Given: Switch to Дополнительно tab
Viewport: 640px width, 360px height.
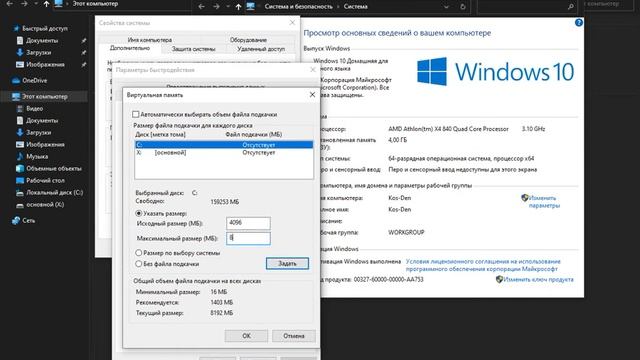Looking at the screenshot, I should click(x=130, y=48).
